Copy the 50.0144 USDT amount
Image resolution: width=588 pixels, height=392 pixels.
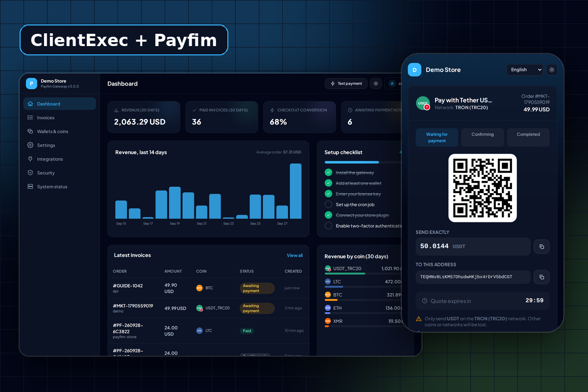(x=541, y=246)
